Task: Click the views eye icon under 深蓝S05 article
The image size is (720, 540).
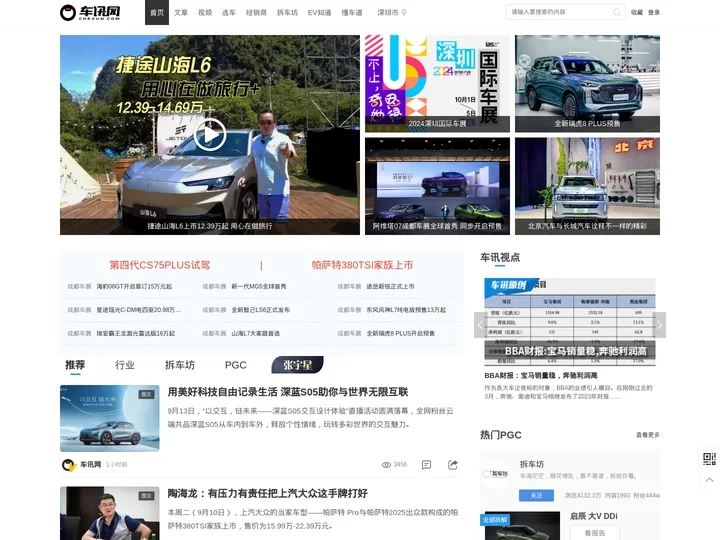Action: pos(386,465)
